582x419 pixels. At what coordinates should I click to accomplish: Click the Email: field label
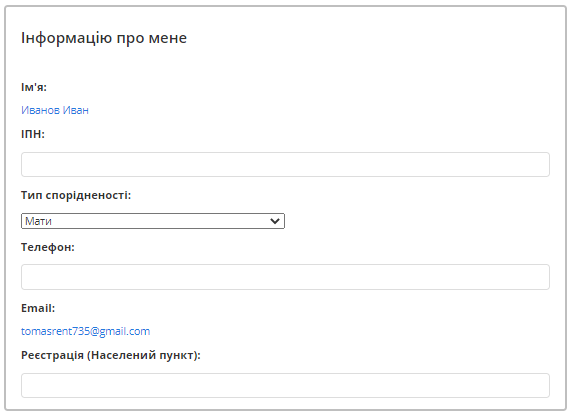[x=38, y=308]
